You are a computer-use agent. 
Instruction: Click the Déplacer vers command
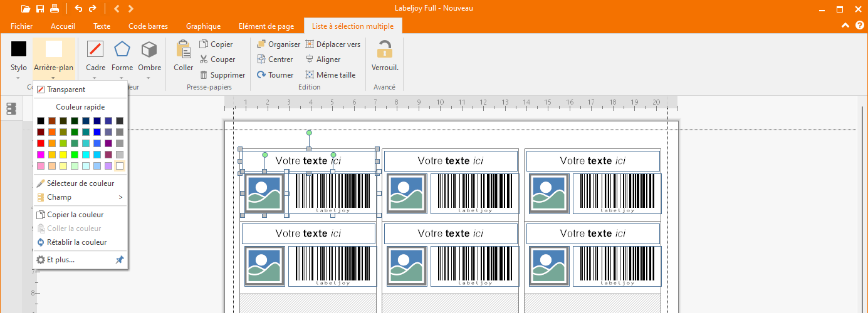[x=333, y=44]
